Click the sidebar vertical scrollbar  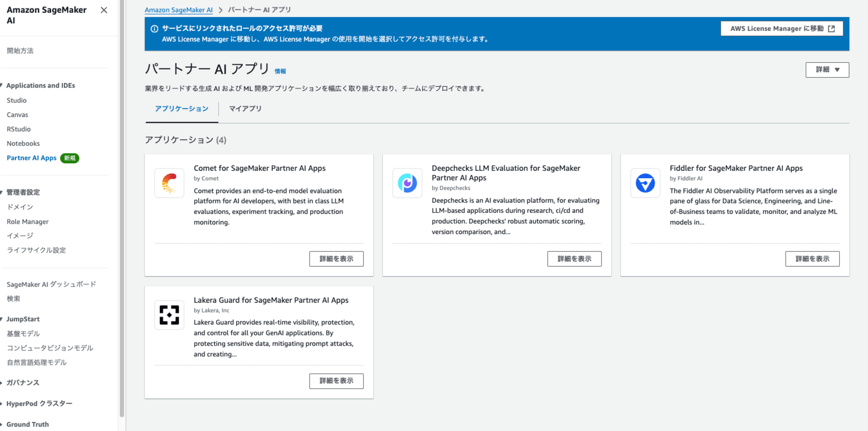122,208
